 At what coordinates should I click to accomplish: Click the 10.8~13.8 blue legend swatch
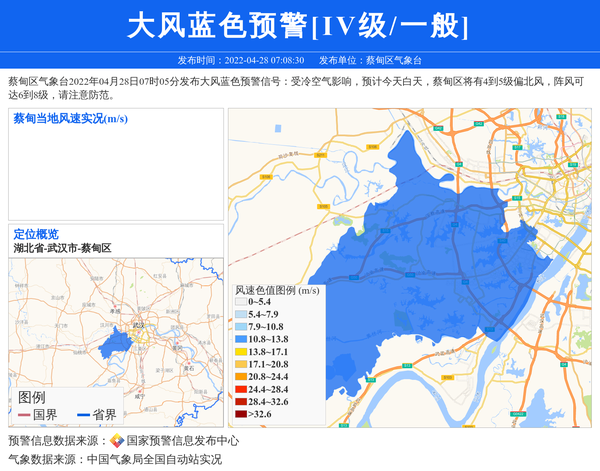click(x=240, y=339)
